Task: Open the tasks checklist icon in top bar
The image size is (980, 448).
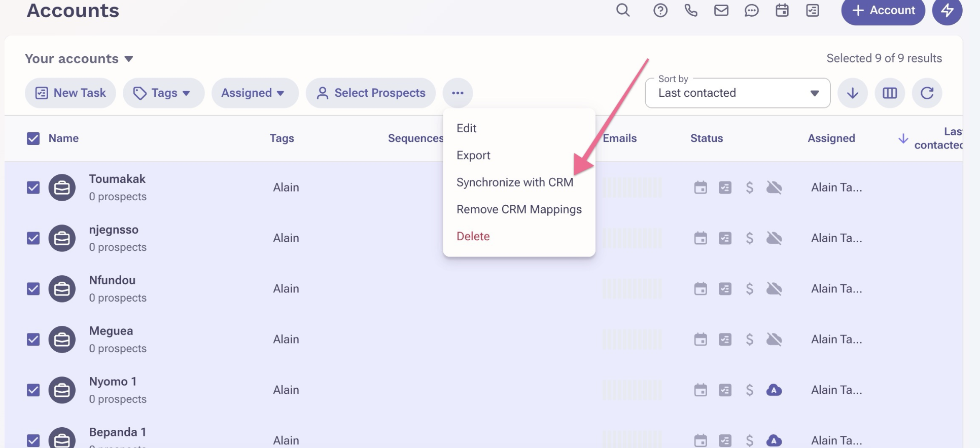Action: click(x=813, y=10)
